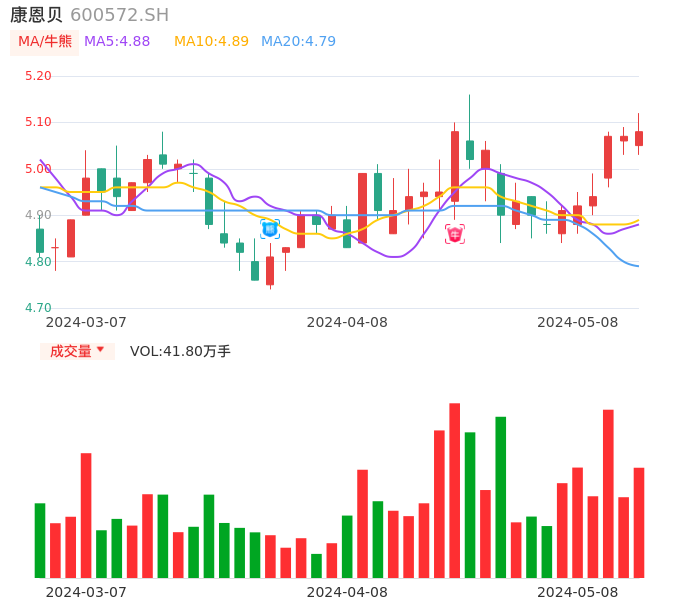Click the 4.70 price axis label
This screenshot has height=606, width=686.
click(x=38, y=308)
